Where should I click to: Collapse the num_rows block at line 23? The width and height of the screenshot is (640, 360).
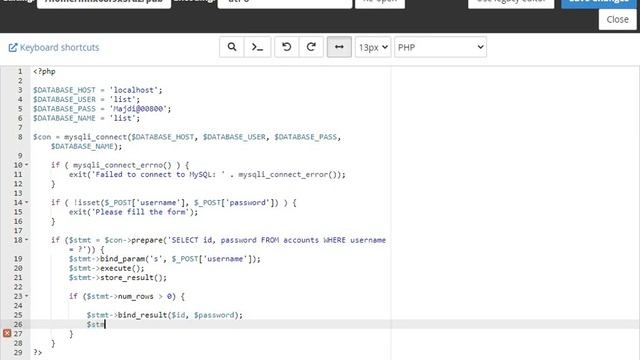27,296
